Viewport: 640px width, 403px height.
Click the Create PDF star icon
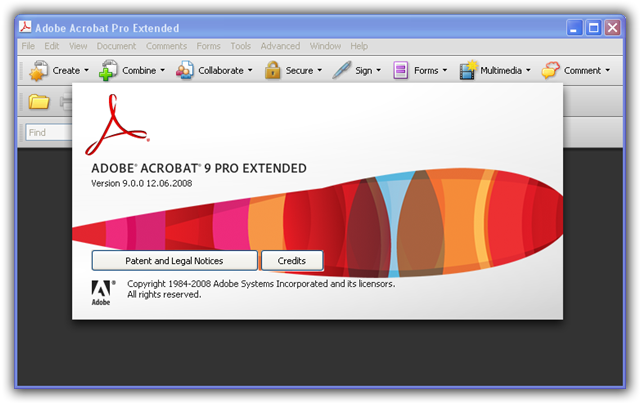pyautogui.click(x=38, y=70)
